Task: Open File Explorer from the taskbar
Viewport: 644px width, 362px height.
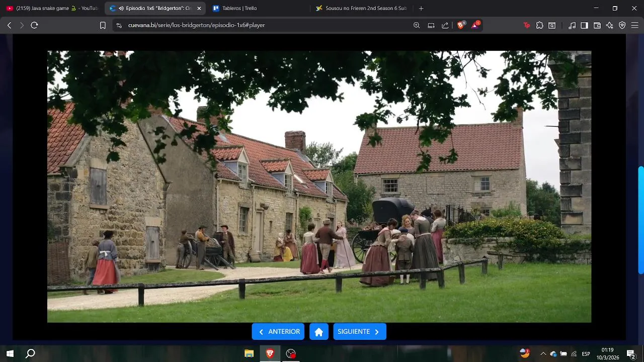Action: point(249,353)
